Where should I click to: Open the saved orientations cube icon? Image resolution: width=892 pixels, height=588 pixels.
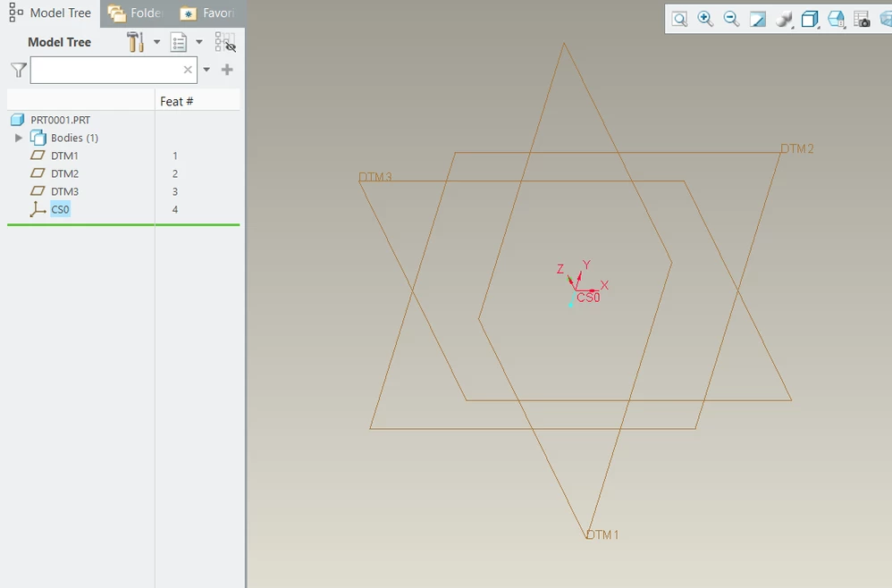[810, 20]
